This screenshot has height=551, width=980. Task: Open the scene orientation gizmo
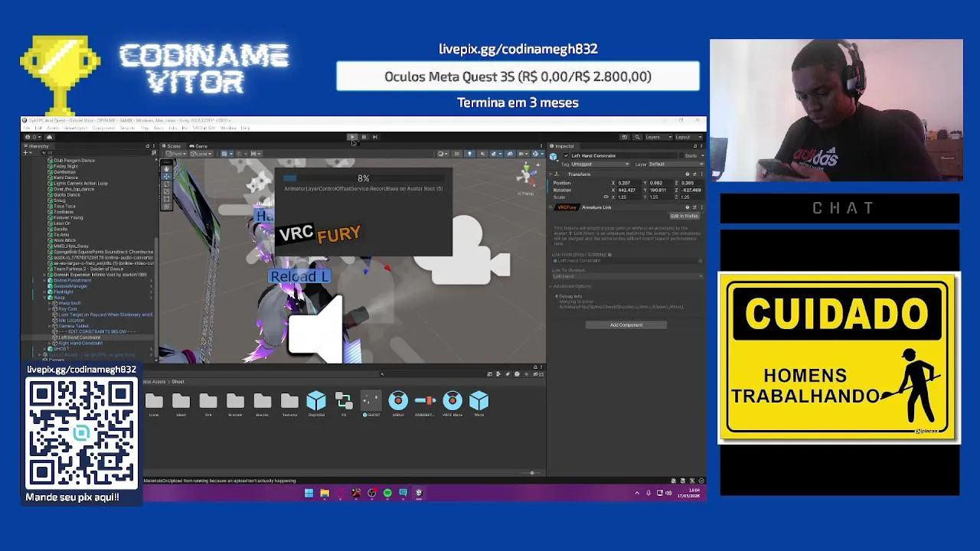tap(527, 174)
